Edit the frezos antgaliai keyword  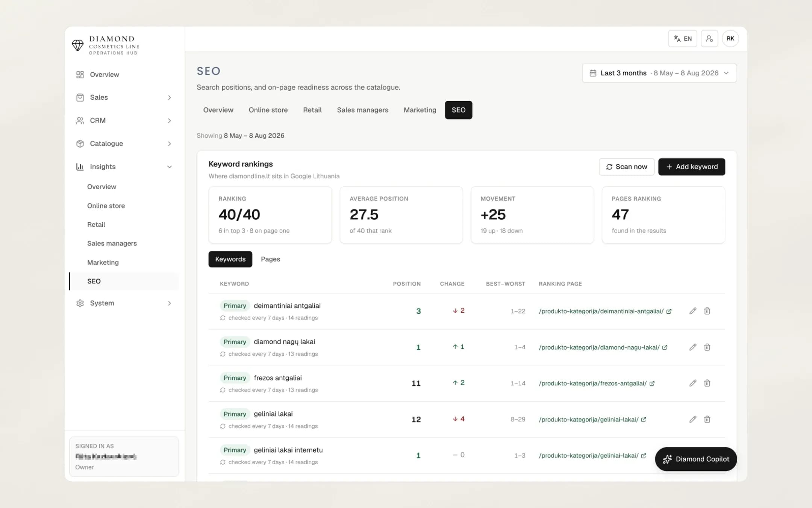pos(693,383)
